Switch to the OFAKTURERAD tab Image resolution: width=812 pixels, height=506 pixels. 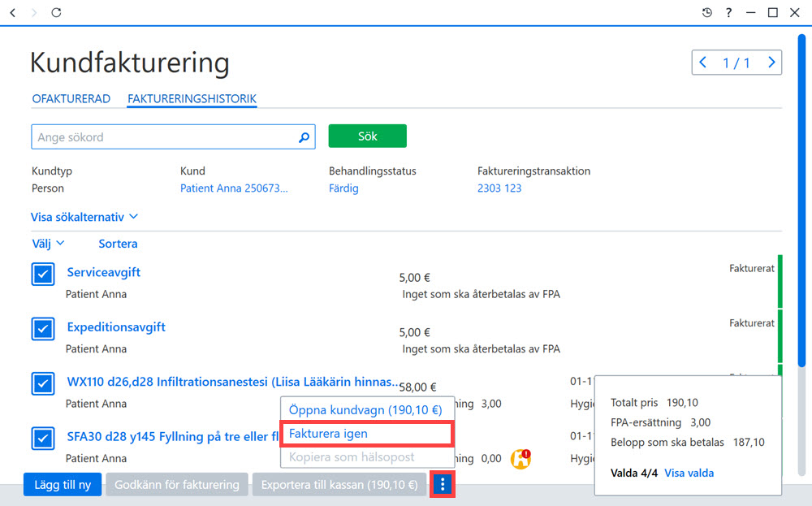[x=71, y=99]
